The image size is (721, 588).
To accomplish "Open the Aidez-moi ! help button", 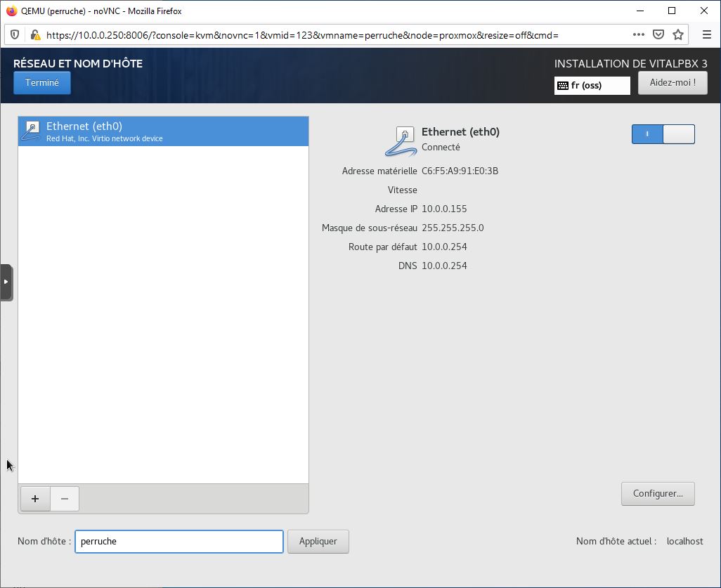I will [673, 83].
